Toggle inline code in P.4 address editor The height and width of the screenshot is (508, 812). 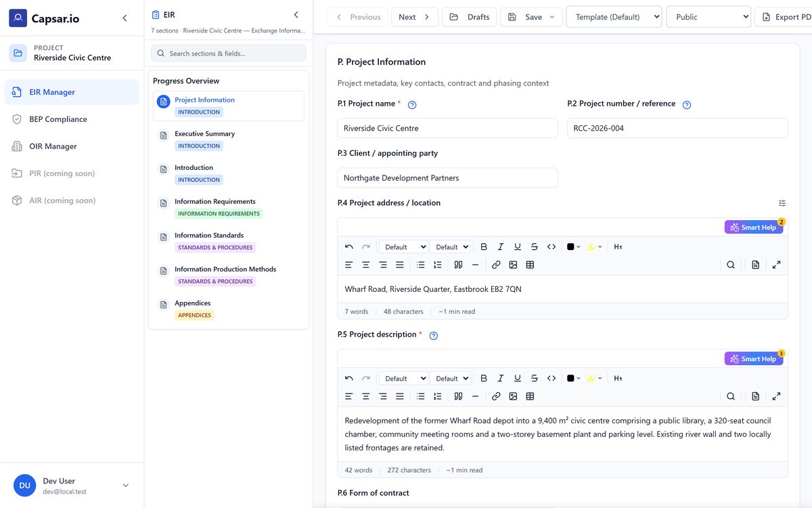coord(551,247)
